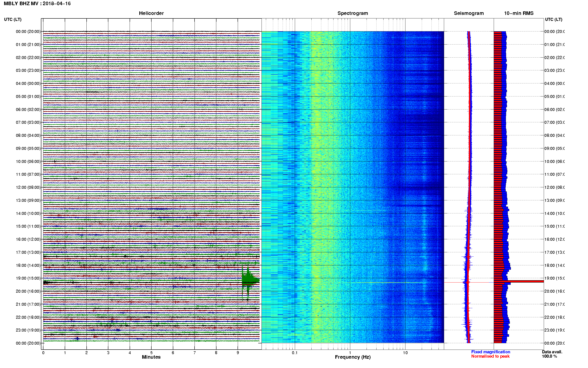Click the left '18:00 (14:00)' time label
This screenshot has height=368, width=588.
click(28, 266)
